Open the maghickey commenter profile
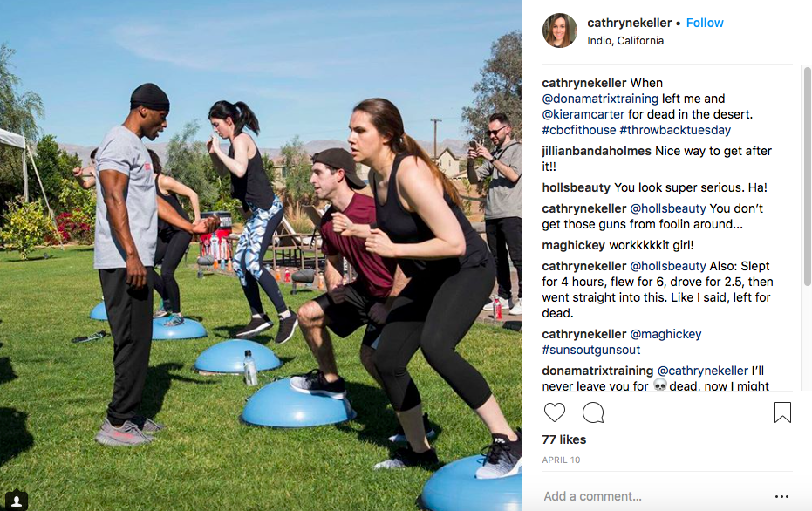The image size is (812, 511). tap(573, 245)
